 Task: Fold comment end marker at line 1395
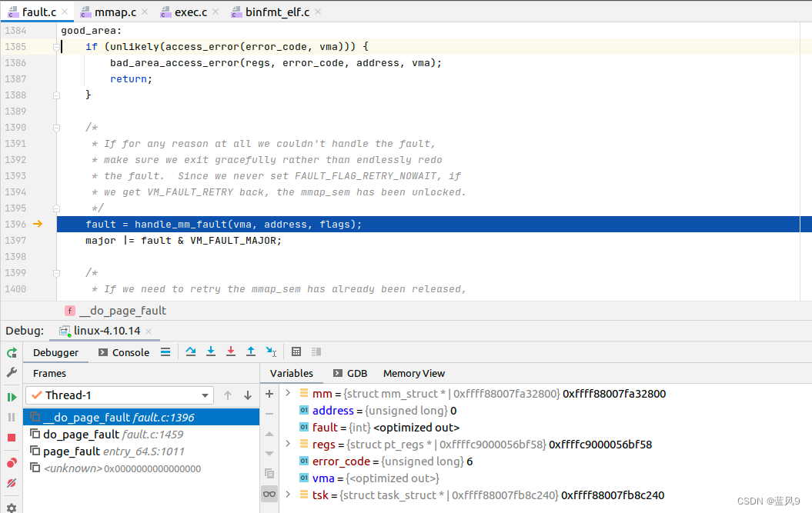pyautogui.click(x=56, y=208)
